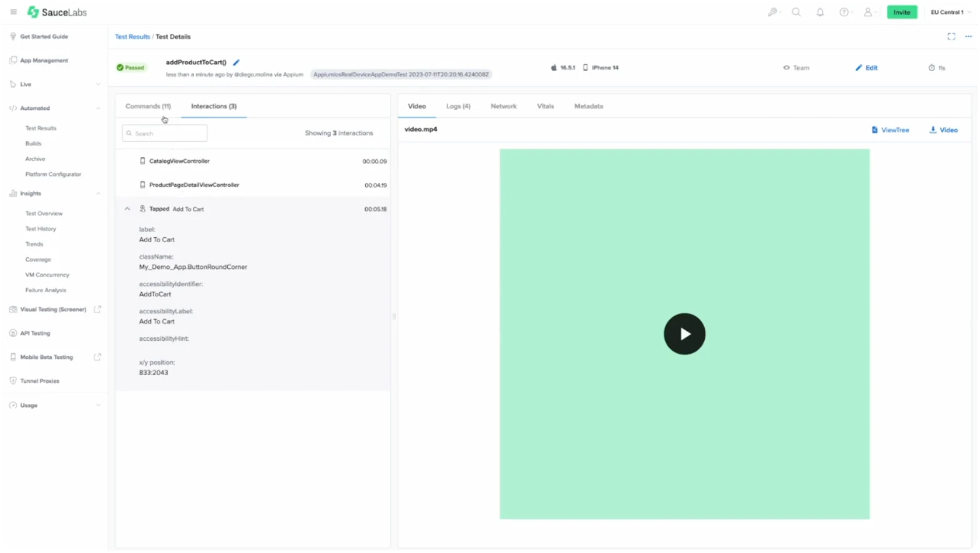Switch to Commands (11) tab
The image size is (980, 553).
point(148,106)
